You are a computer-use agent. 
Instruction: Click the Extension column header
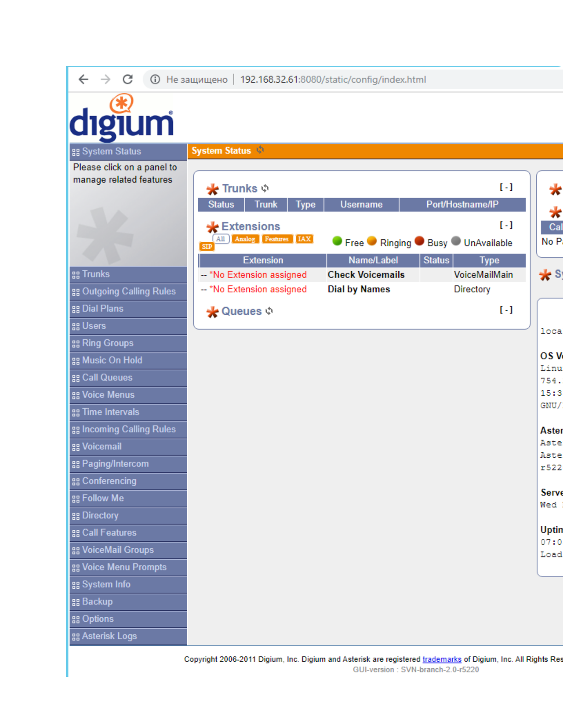(263, 261)
